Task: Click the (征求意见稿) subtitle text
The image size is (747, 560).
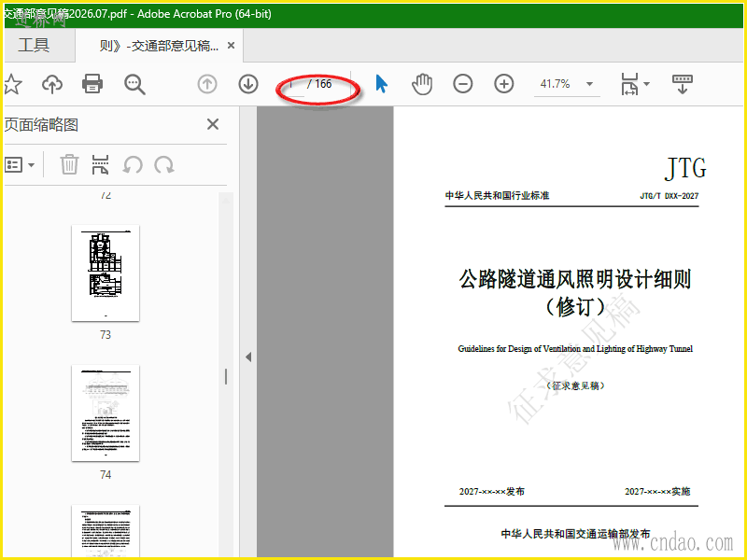Action: pyautogui.click(x=575, y=385)
